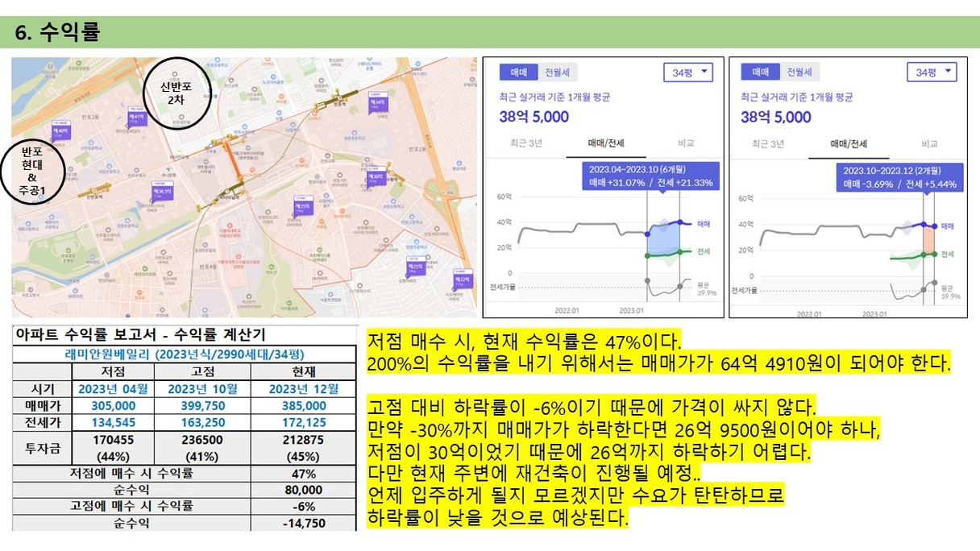Click the 236500 (41%) 투자금 cell
Viewport: 980px width, 551px height.
point(203,448)
